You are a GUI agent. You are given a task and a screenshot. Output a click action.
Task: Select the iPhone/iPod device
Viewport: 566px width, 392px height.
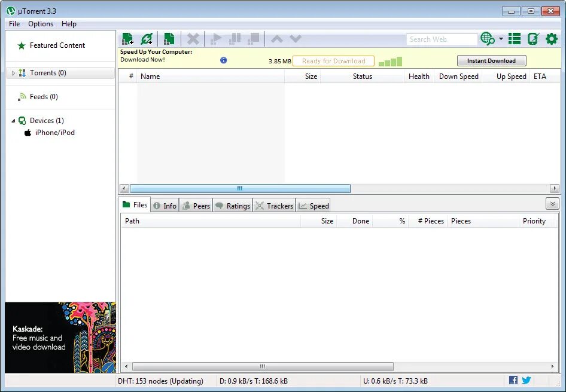55,133
